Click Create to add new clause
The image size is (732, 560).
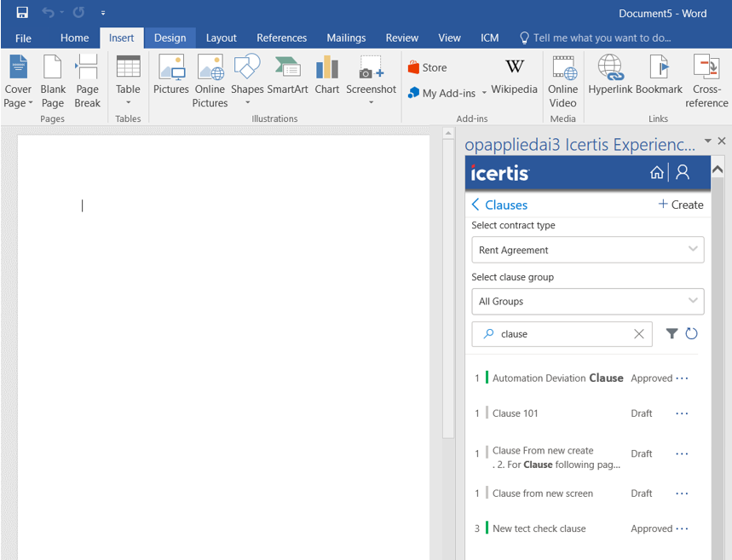coord(680,205)
